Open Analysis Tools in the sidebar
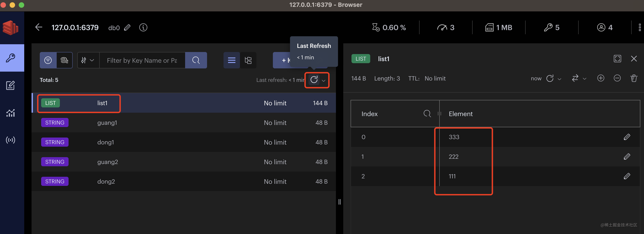The height and width of the screenshot is (234, 644). click(11, 113)
